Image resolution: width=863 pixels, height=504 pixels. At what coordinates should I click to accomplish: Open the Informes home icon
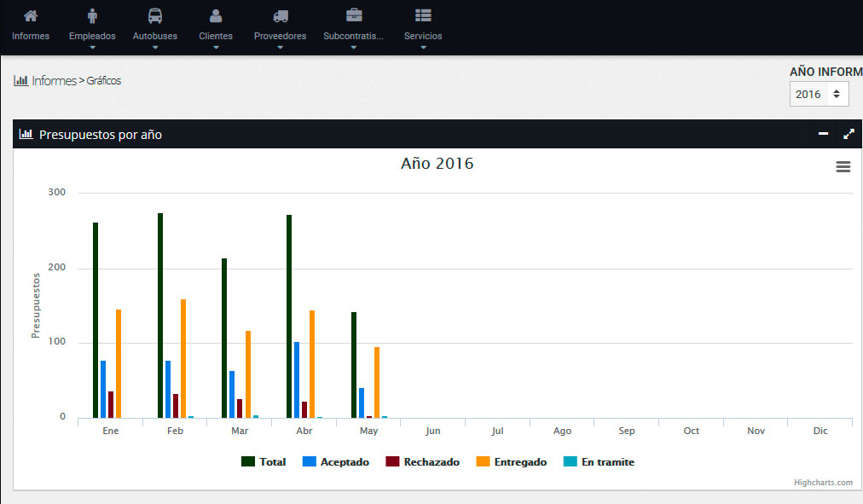pyautogui.click(x=31, y=15)
